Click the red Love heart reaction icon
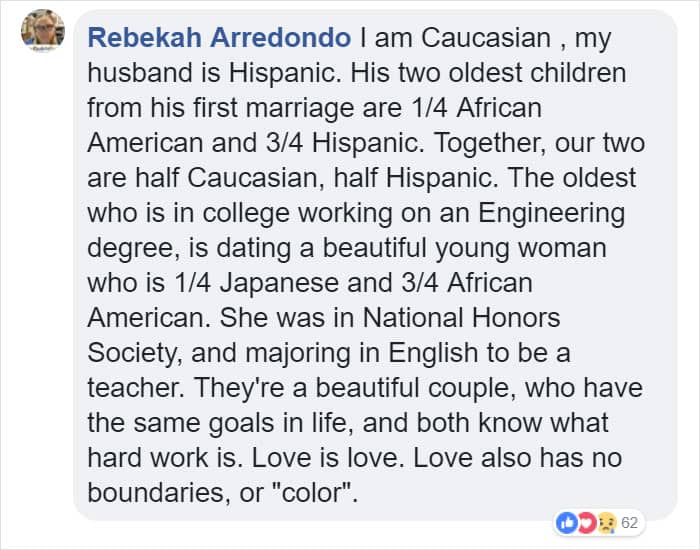 [590, 523]
